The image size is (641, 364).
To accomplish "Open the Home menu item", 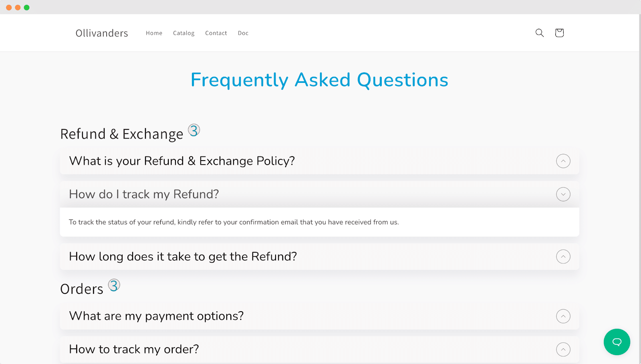I will (154, 33).
